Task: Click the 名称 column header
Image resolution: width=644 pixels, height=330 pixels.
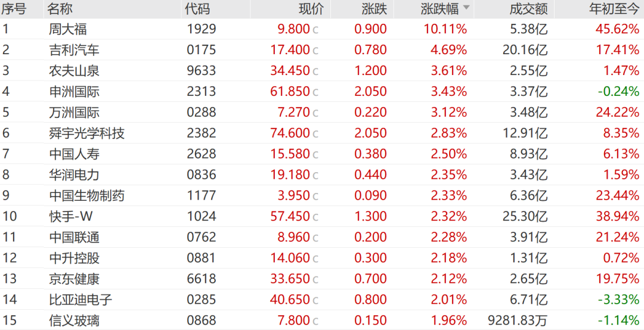Action: pos(60,9)
